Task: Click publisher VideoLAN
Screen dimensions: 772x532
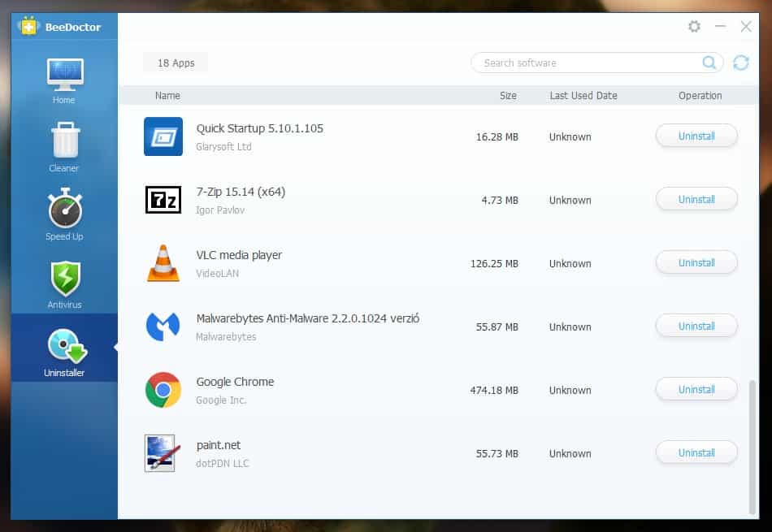Action: [x=217, y=274]
